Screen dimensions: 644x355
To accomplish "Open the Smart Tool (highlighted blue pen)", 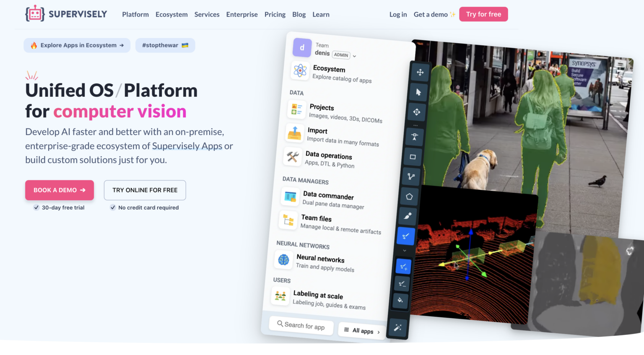I will click(405, 236).
